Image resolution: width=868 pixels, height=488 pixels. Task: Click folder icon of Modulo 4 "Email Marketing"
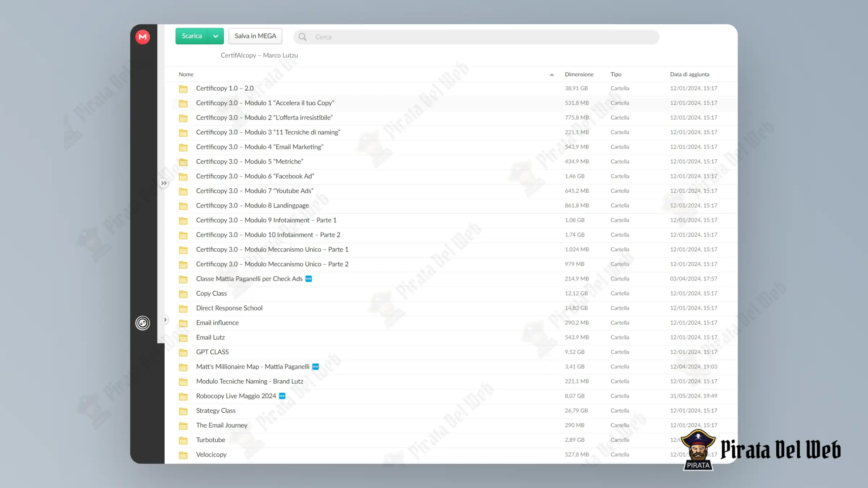coord(183,147)
